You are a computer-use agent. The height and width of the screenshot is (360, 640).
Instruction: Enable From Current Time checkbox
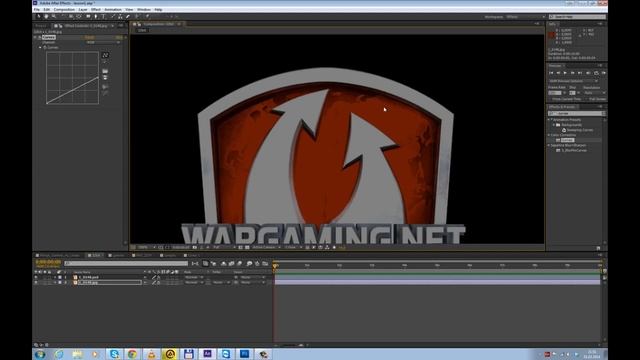551,99
